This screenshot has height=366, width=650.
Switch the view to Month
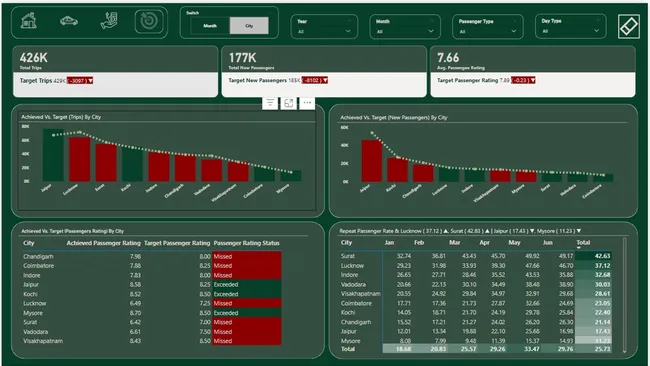pos(210,26)
